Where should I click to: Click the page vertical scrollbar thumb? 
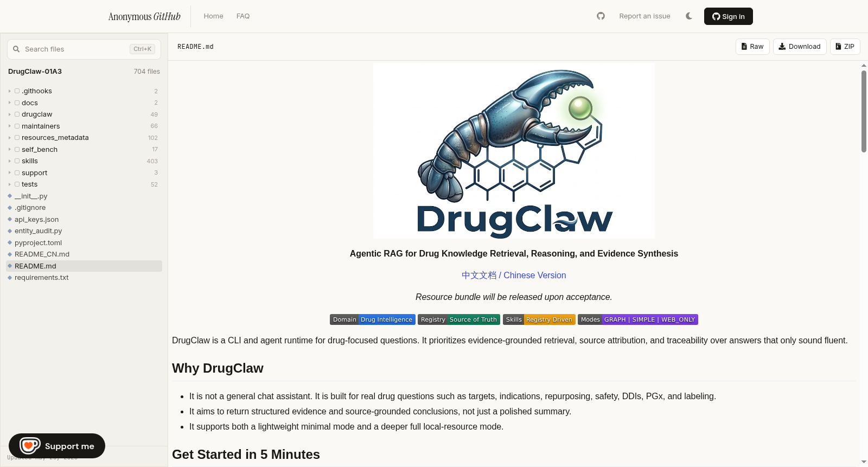(864, 111)
